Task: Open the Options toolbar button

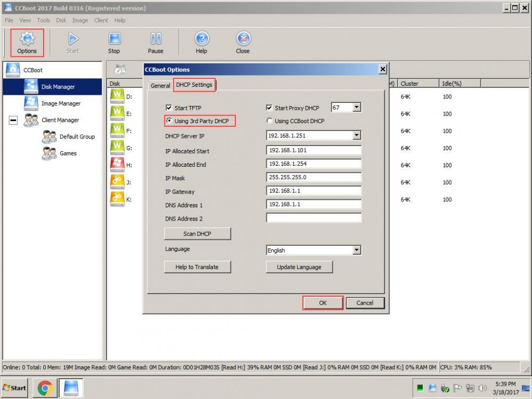Action: point(27,43)
